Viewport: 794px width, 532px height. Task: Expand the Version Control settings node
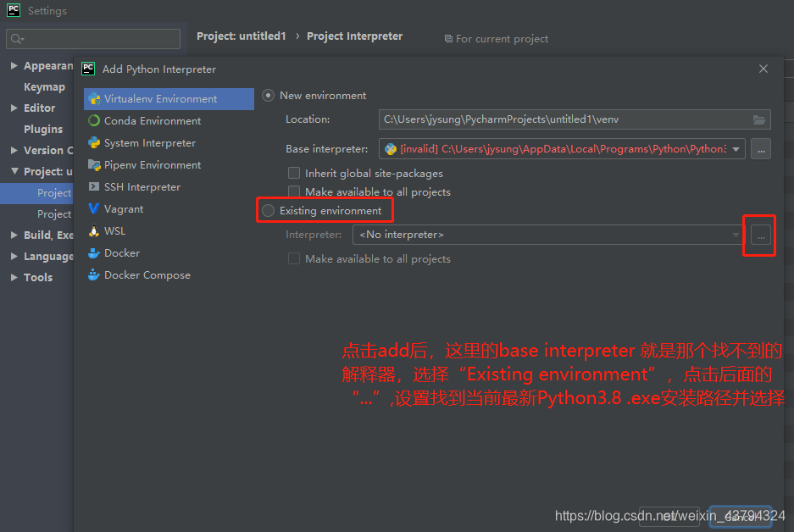coord(14,150)
